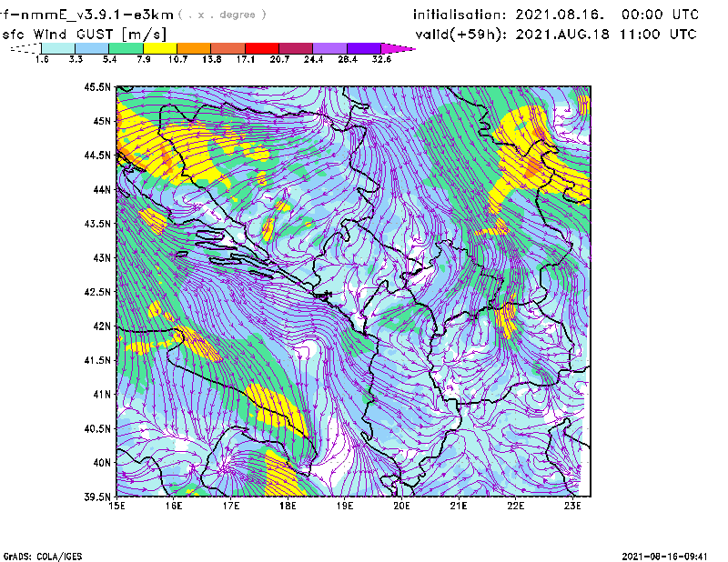Screen dimensions: 728x562
Task: Click the 15E longitude label
Action: [x=116, y=506]
